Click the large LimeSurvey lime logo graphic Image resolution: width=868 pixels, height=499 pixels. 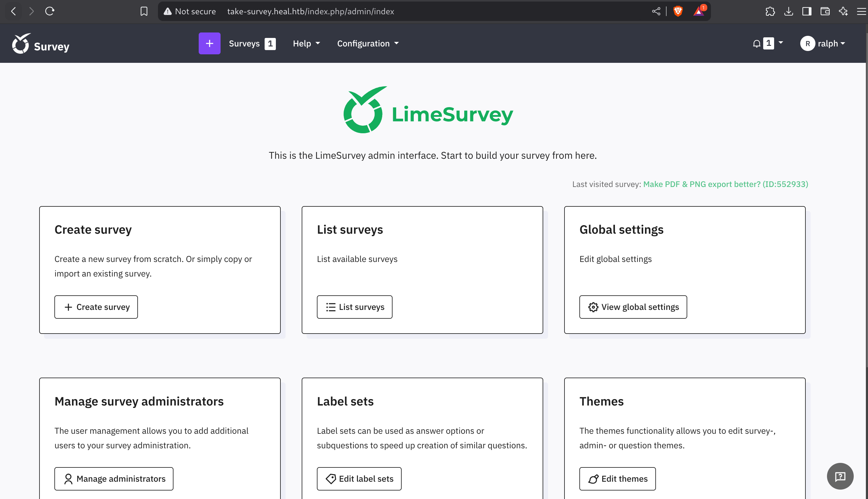365,110
